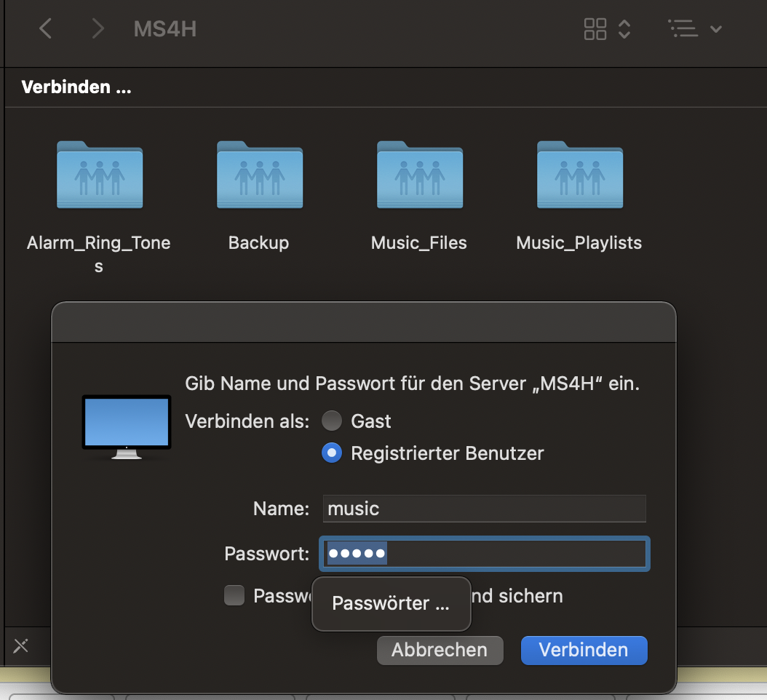Open the grouping options dropdown
The height and width of the screenshot is (700, 767).
pyautogui.click(x=694, y=29)
